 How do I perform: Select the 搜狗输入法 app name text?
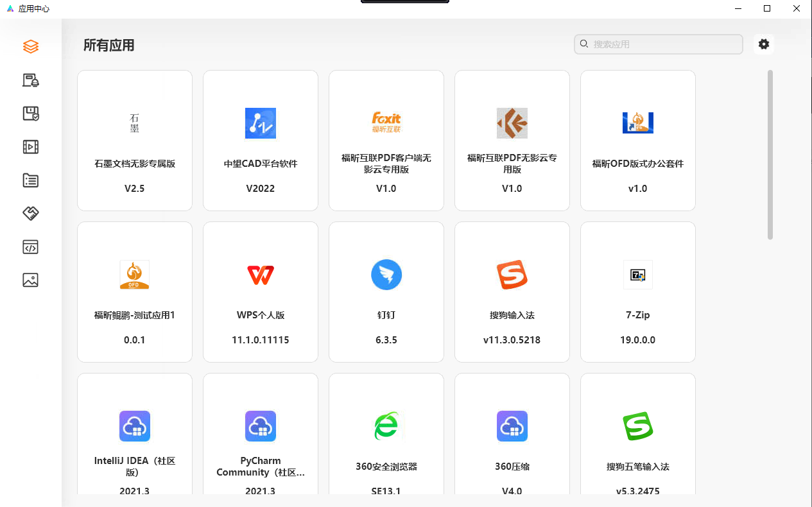pos(512,315)
